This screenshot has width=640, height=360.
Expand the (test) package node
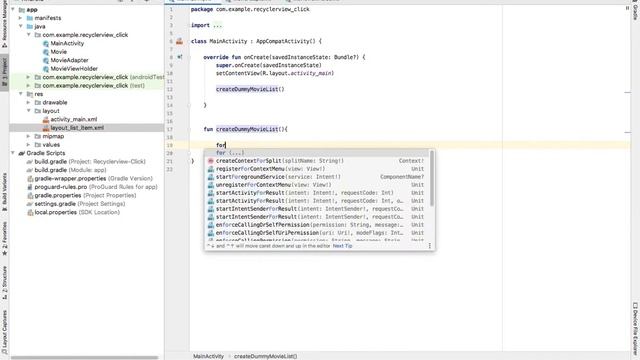[x=29, y=86]
